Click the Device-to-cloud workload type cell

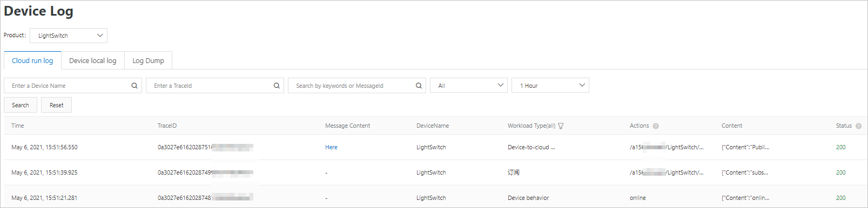pos(531,147)
